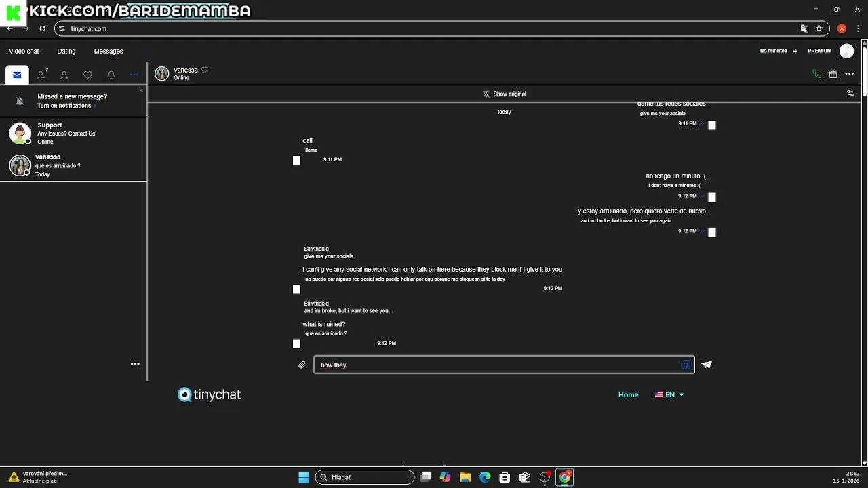The image size is (868, 488).
Task: Add minutes with the plus icon
Action: [x=795, y=51]
